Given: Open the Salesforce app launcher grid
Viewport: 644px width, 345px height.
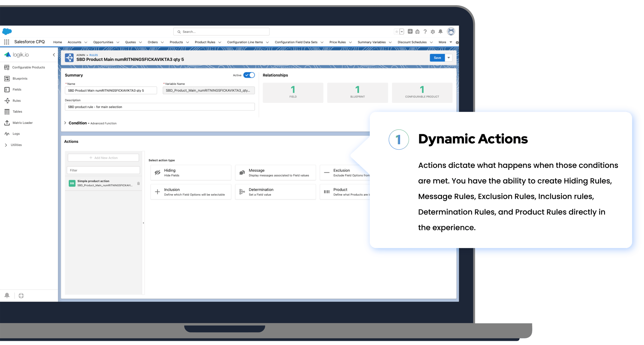Looking at the screenshot, I should pos(6,42).
